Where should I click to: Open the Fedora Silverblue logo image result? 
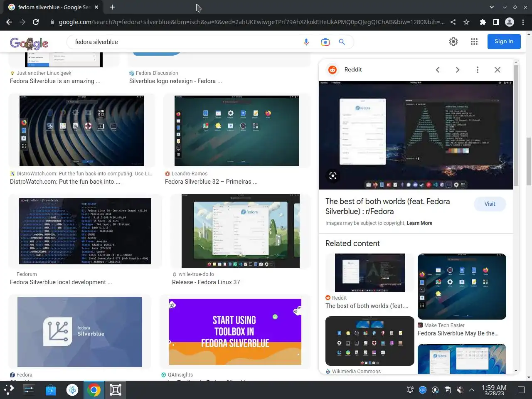point(80,332)
